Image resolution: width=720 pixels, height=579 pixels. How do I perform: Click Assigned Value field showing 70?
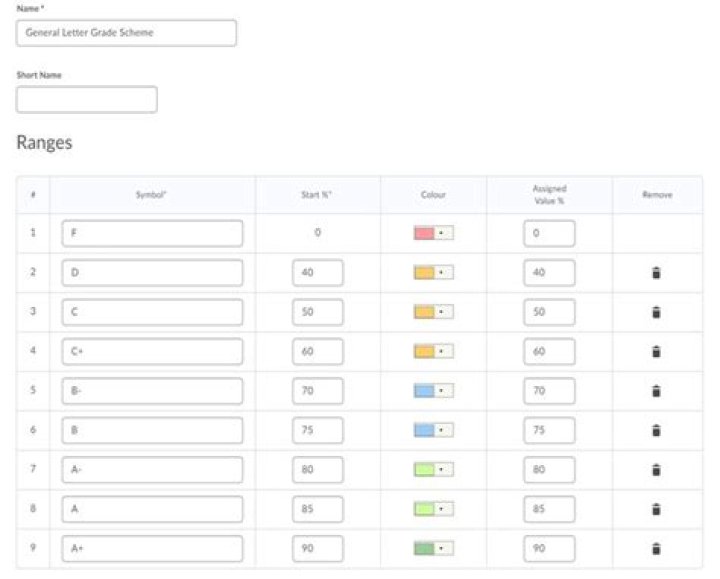[549, 391]
